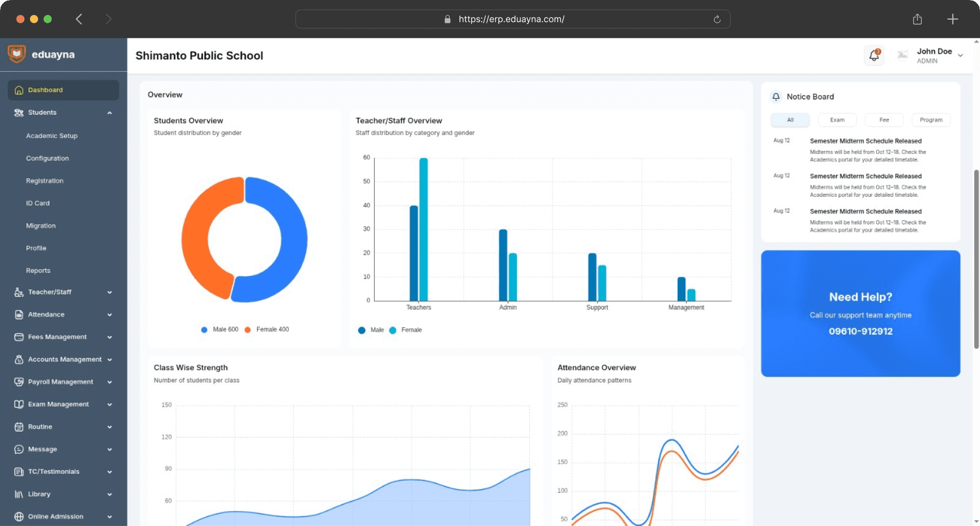The width and height of the screenshot is (980, 526).
Task: Click the Payroll Management icon
Action: [x=19, y=382]
